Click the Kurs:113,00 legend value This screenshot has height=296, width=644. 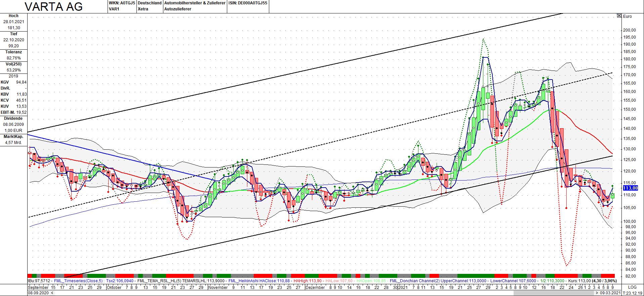click(x=579, y=281)
